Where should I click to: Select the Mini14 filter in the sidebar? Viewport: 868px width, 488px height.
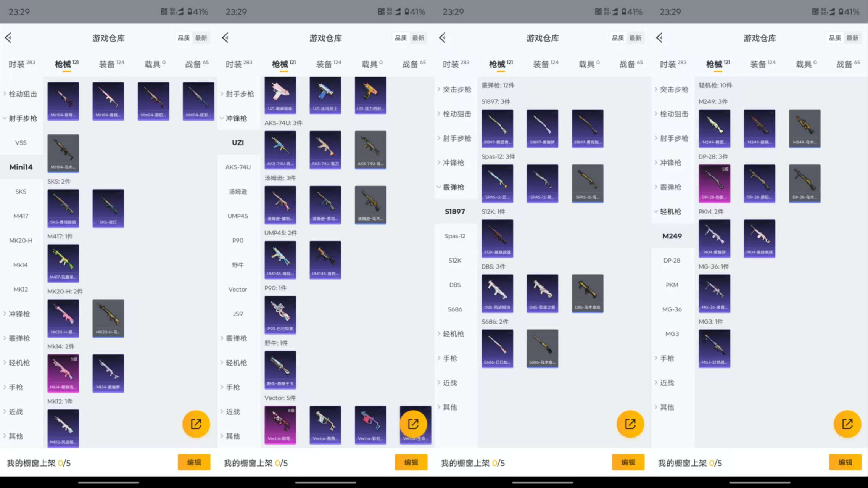pyautogui.click(x=21, y=167)
